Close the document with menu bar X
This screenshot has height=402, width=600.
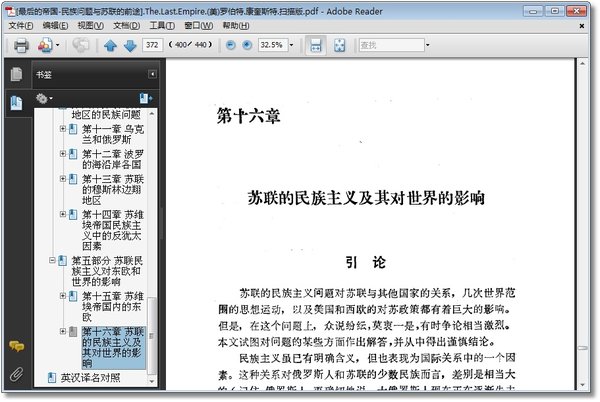coord(582,26)
